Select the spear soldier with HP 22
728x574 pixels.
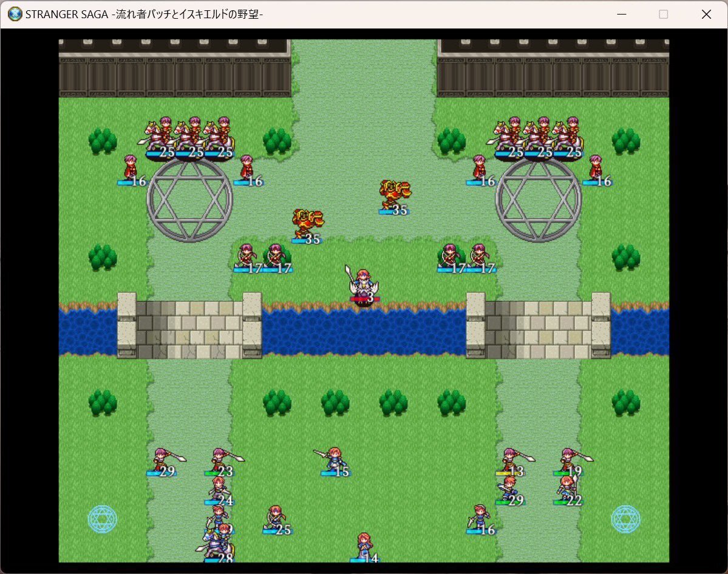(x=567, y=491)
